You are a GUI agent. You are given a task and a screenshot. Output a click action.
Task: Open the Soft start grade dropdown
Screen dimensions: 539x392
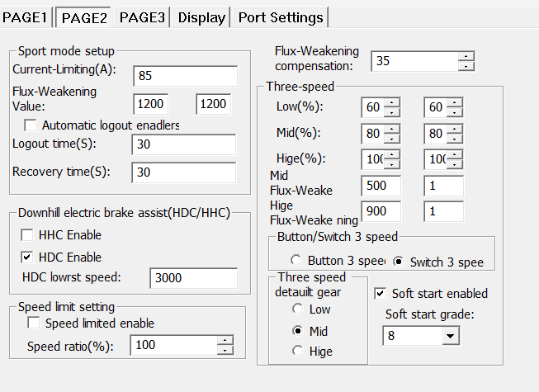450,336
